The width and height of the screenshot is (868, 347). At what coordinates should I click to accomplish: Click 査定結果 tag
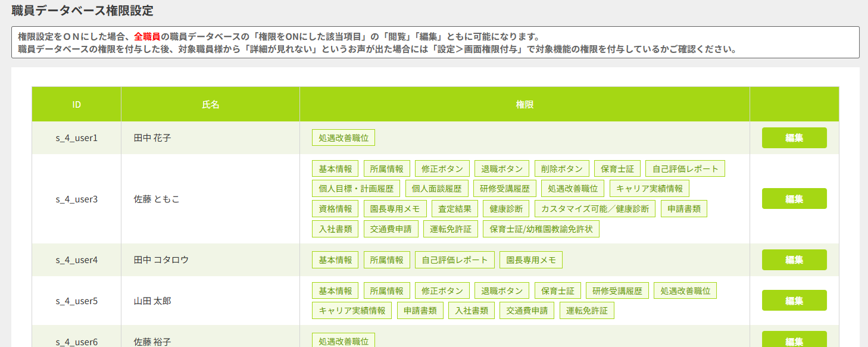(x=454, y=209)
